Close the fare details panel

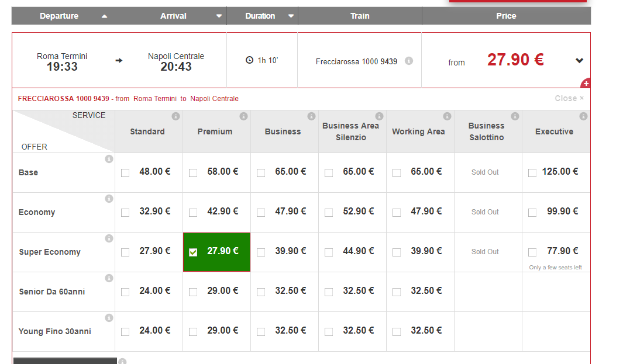coord(569,98)
